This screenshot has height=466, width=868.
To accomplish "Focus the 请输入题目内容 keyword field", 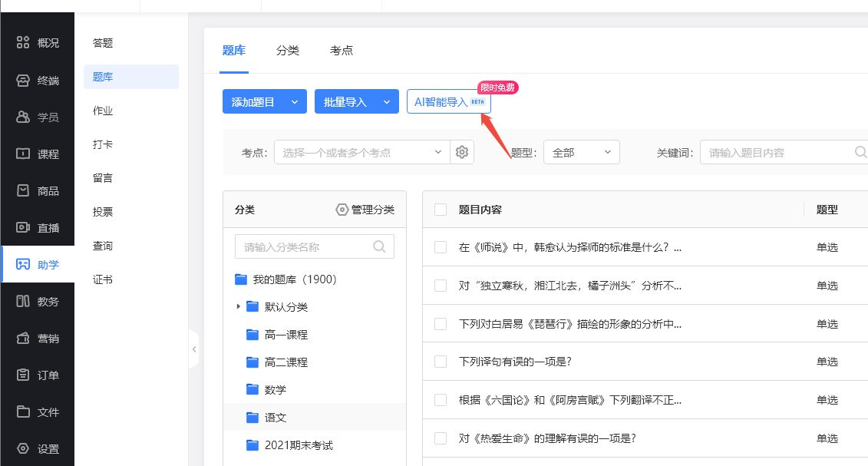I will 784,152.
